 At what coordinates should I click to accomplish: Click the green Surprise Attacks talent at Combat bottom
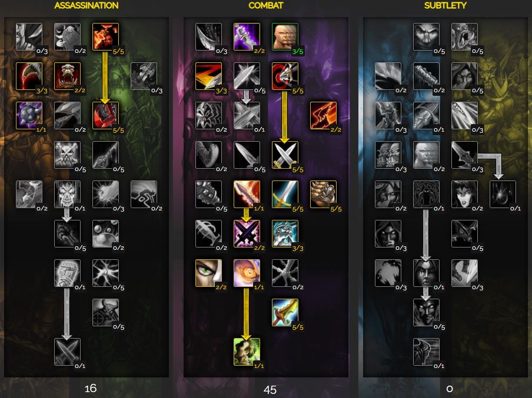click(x=247, y=352)
